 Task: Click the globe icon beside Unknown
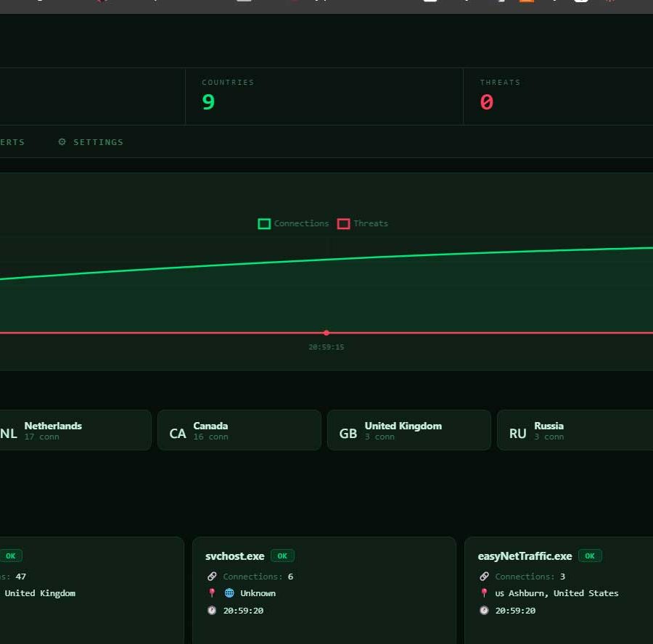(x=229, y=593)
